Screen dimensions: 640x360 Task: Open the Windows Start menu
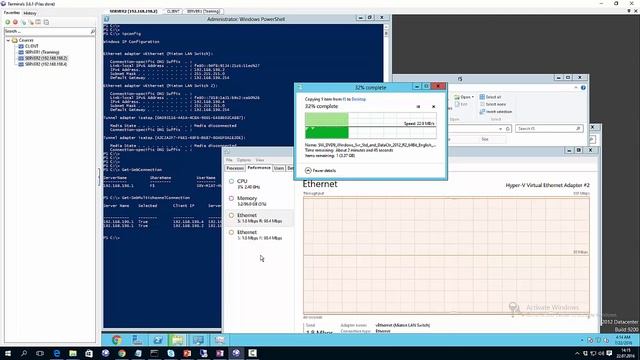tap(8, 353)
